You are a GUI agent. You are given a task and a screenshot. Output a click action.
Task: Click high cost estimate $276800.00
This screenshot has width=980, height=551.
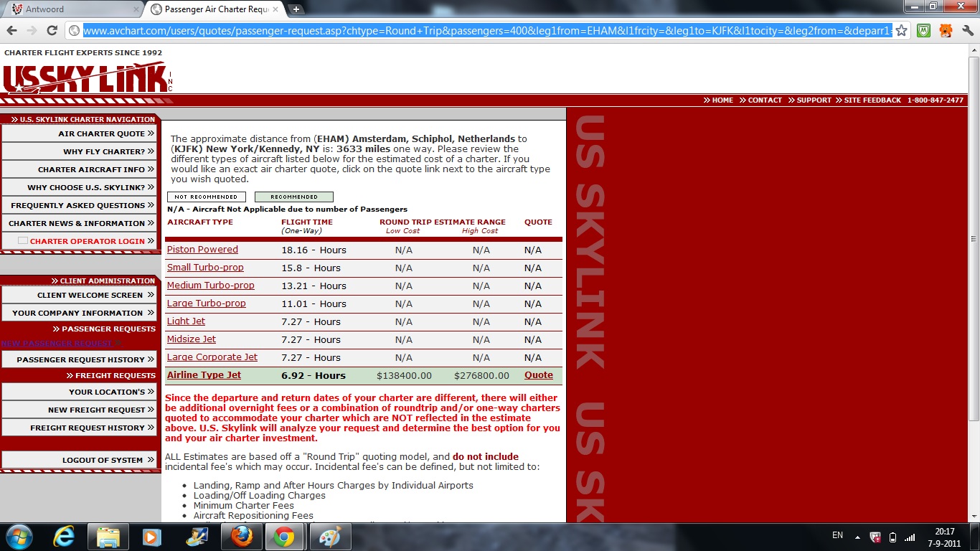(481, 376)
